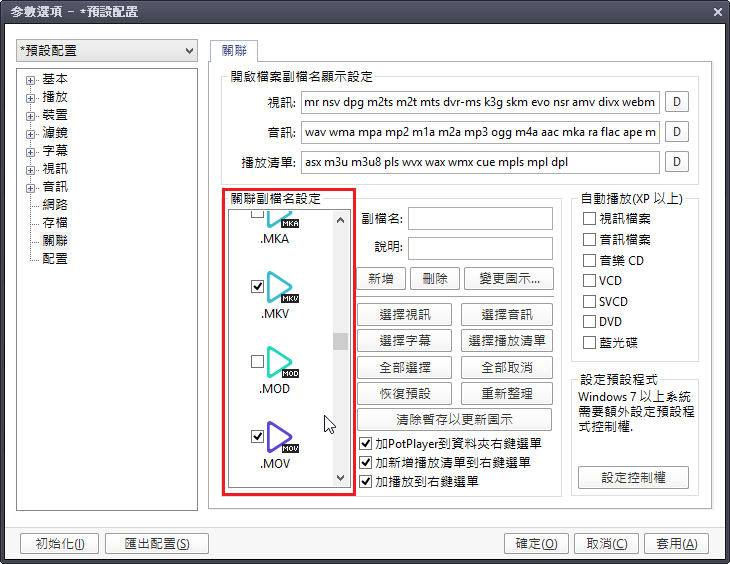Switch to the 關聯 tab
This screenshot has height=564, width=730.
(234, 50)
